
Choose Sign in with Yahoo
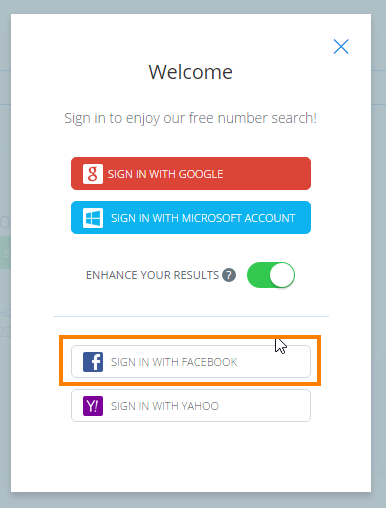(191, 406)
